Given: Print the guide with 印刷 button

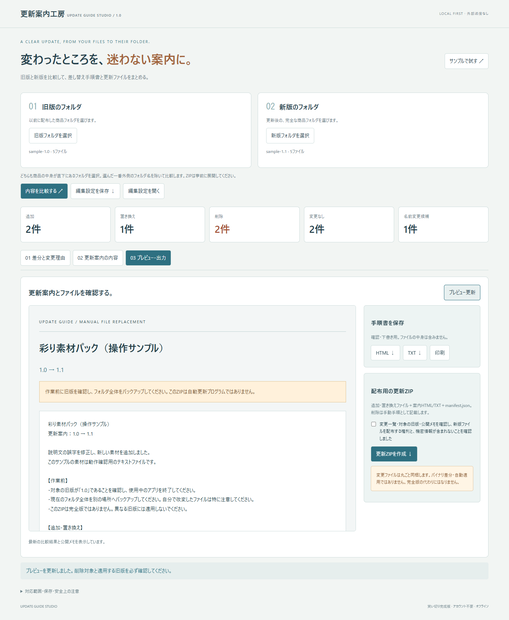Looking at the screenshot, I should 440,353.
